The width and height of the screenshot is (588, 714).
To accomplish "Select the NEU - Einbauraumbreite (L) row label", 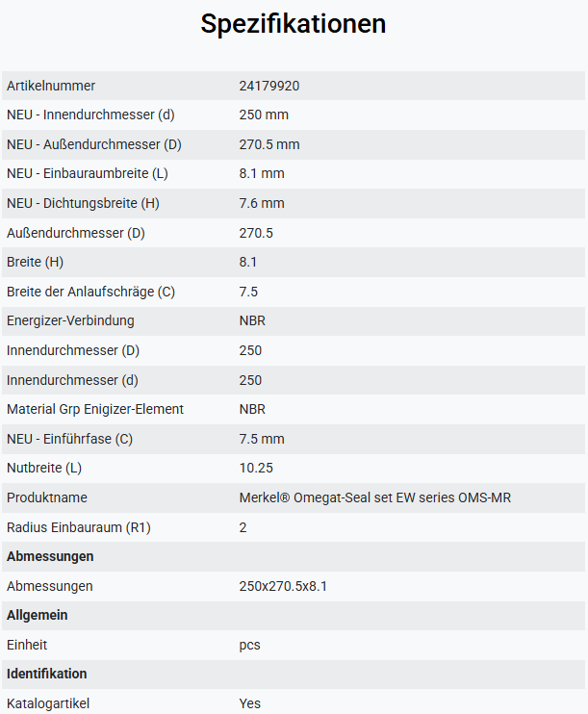I will pos(88,173).
